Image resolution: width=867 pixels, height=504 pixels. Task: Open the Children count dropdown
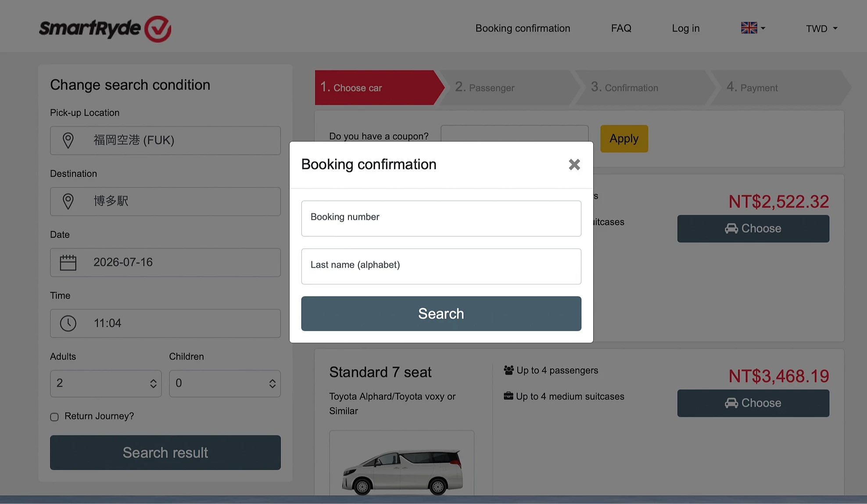(225, 383)
